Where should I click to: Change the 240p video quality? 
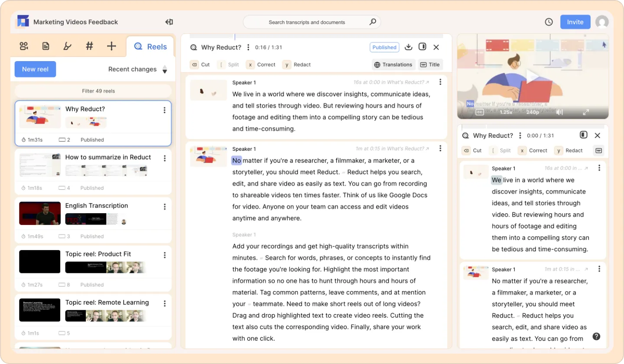(x=533, y=112)
